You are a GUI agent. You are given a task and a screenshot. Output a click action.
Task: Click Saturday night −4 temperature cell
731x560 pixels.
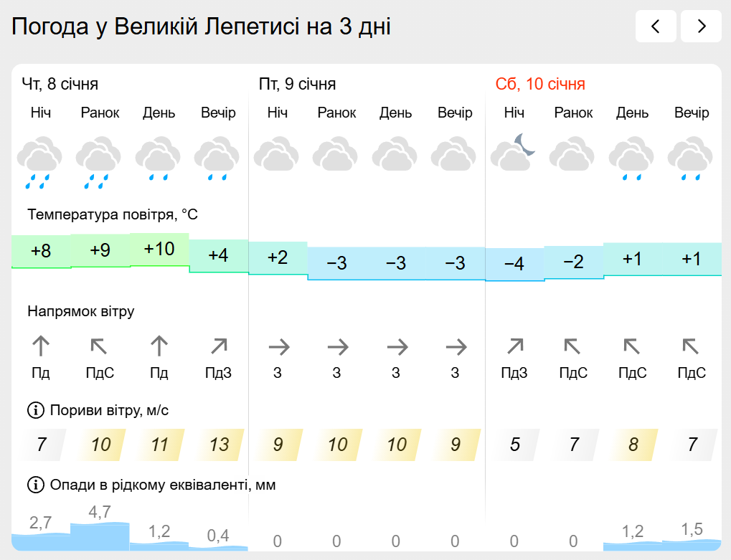coord(514,264)
